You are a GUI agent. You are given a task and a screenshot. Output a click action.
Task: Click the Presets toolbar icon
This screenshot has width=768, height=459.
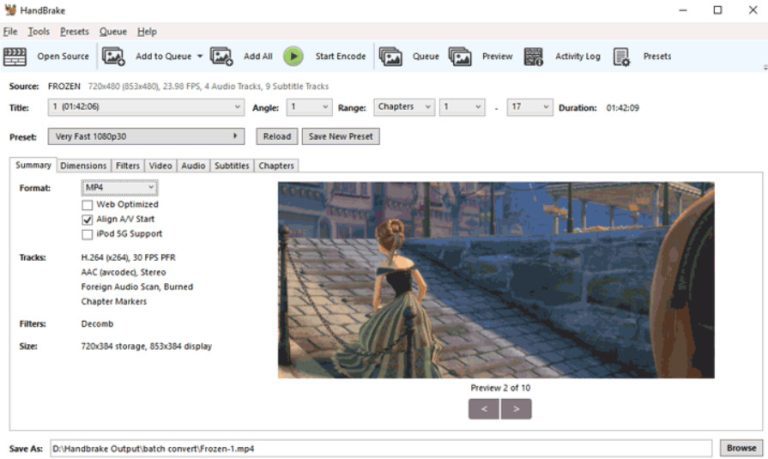(621, 57)
